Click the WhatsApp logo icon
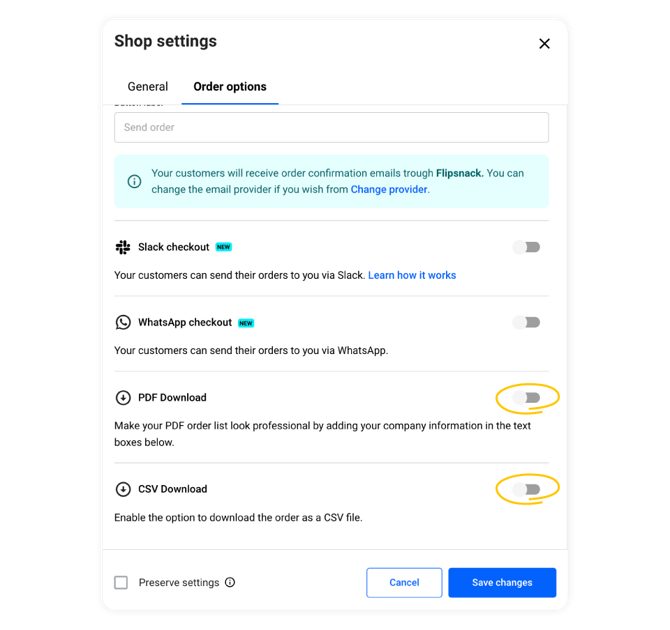 (123, 322)
